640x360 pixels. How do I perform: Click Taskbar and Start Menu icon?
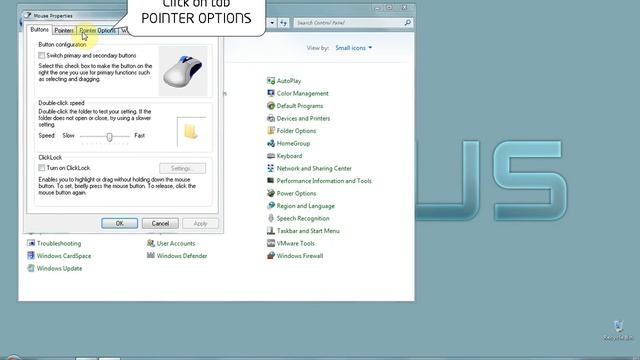pos(271,231)
